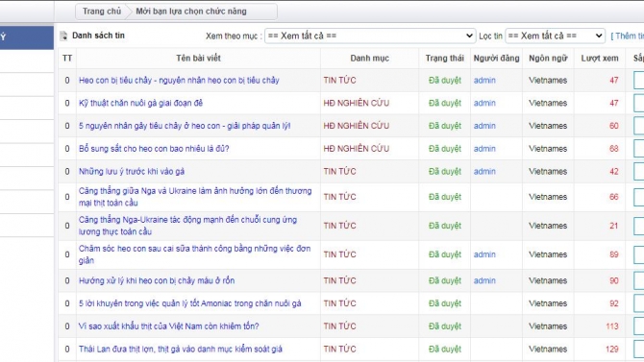Click the Danh mục column header
This screenshot has height=362, width=644.
pyautogui.click(x=369, y=59)
